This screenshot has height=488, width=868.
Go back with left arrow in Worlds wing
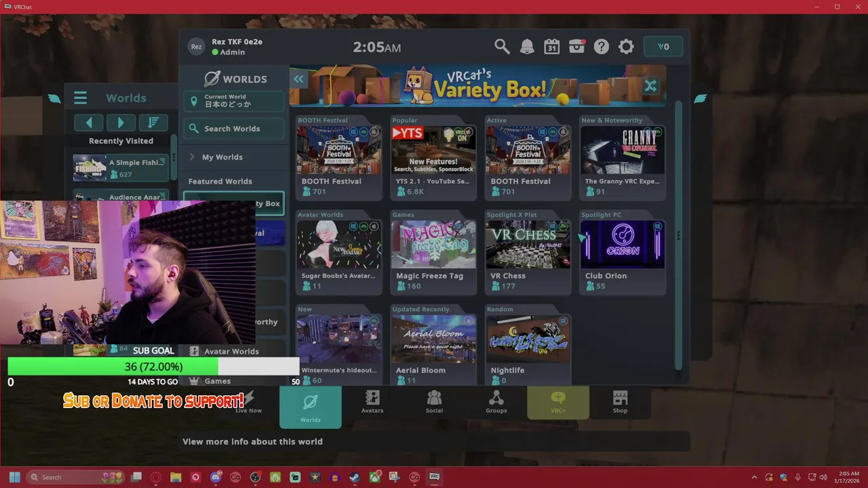point(89,122)
